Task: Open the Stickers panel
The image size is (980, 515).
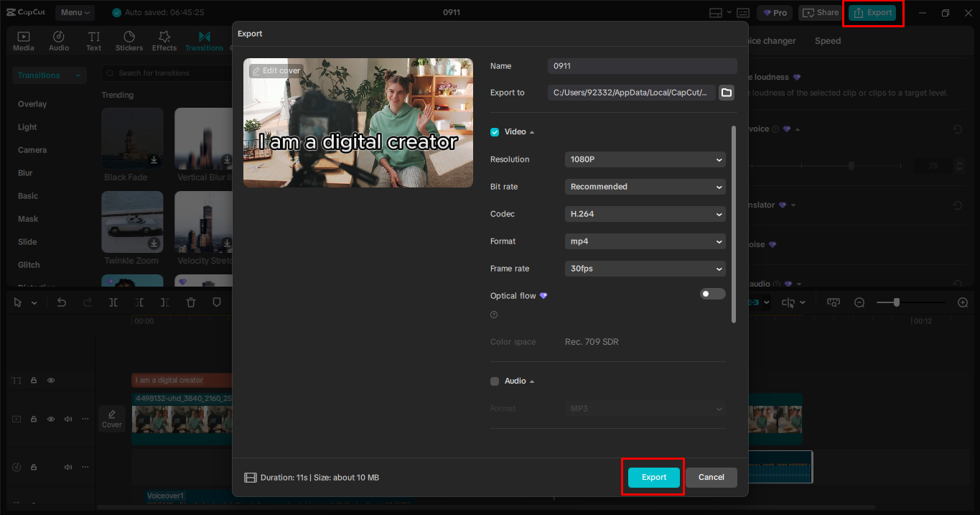Action: pyautogui.click(x=129, y=40)
